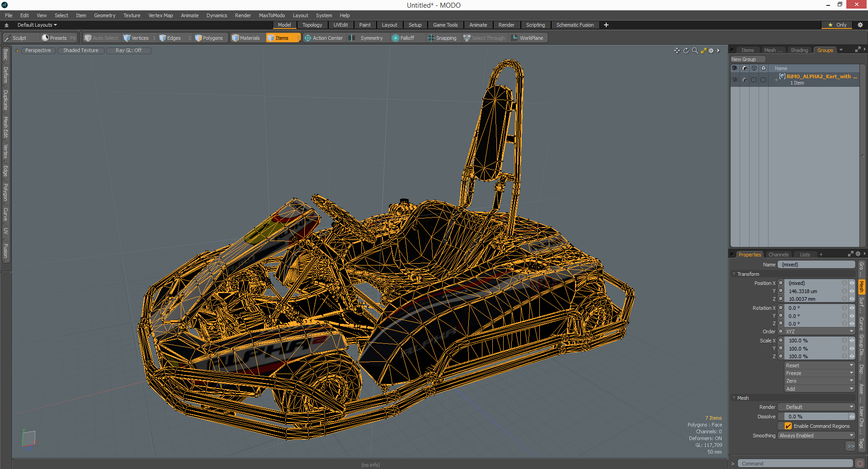Toggle Auto Select mode
This screenshot has height=469, width=868.
(101, 38)
